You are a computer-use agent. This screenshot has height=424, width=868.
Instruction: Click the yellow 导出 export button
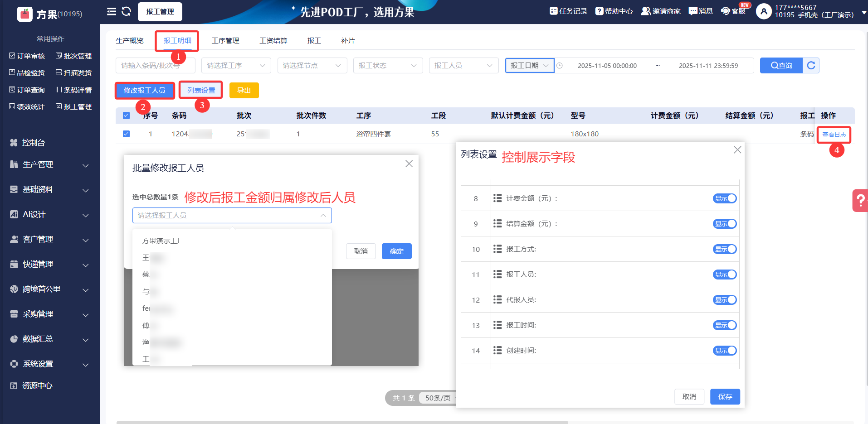point(244,91)
